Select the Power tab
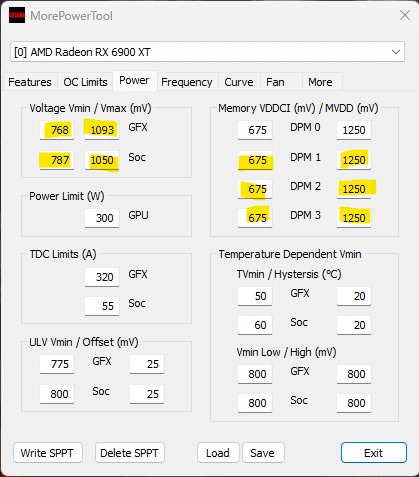Viewport: 419px width, 477px height. coord(134,80)
